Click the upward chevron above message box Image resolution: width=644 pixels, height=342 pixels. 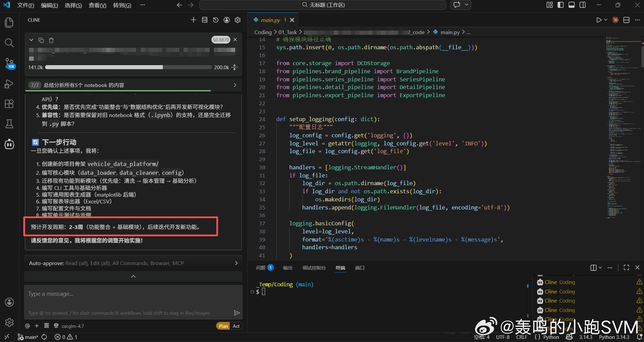pyautogui.click(x=133, y=276)
